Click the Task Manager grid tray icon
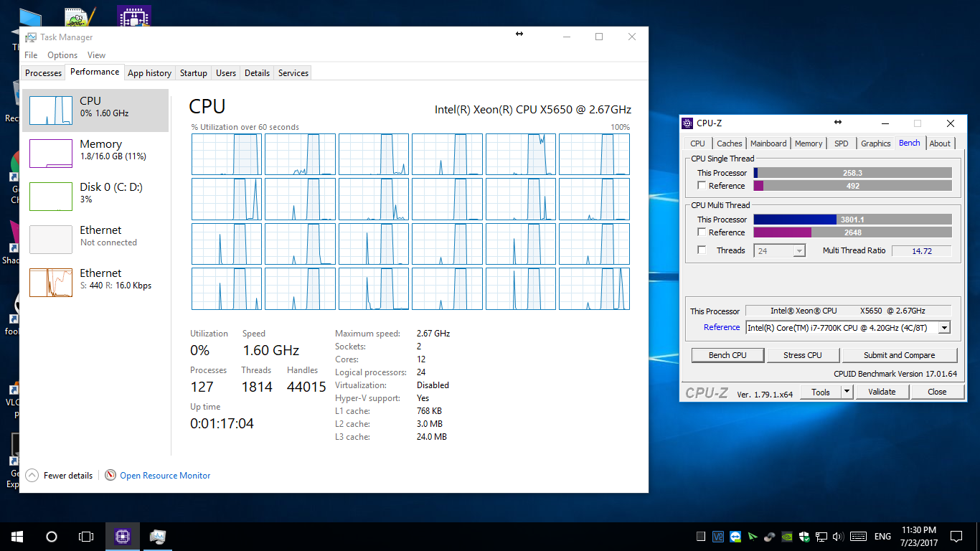The image size is (980, 551). [701, 537]
